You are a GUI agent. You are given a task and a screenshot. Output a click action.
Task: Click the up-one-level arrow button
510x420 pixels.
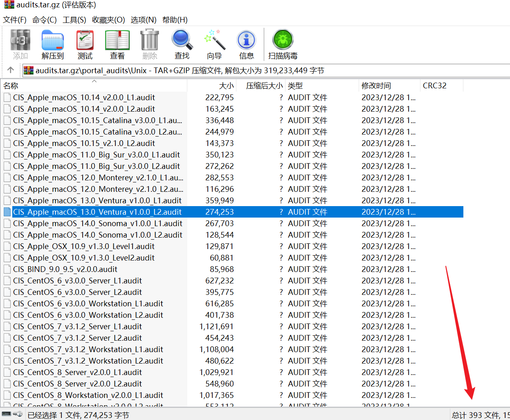click(x=11, y=70)
